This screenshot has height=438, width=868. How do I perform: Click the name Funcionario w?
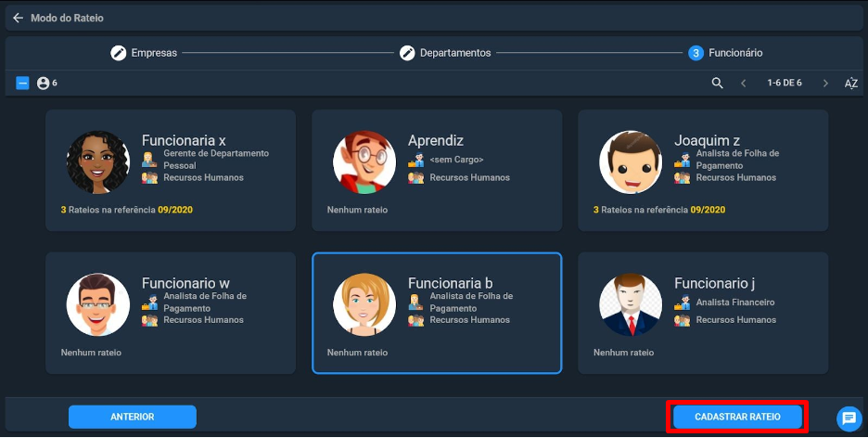(x=185, y=283)
